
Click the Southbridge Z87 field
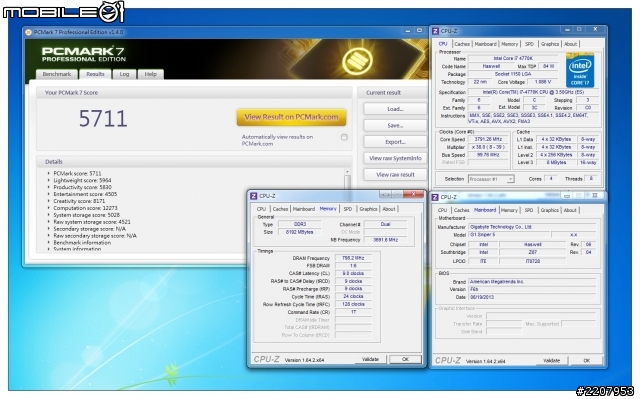pyautogui.click(x=532, y=252)
